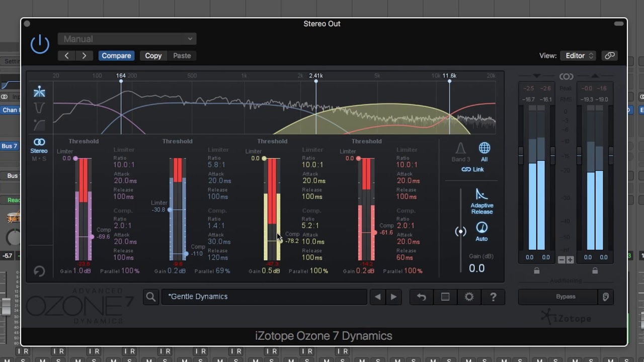This screenshot has width=644, height=362.
Task: Toggle the input meter lock icon
Action: tap(536, 270)
